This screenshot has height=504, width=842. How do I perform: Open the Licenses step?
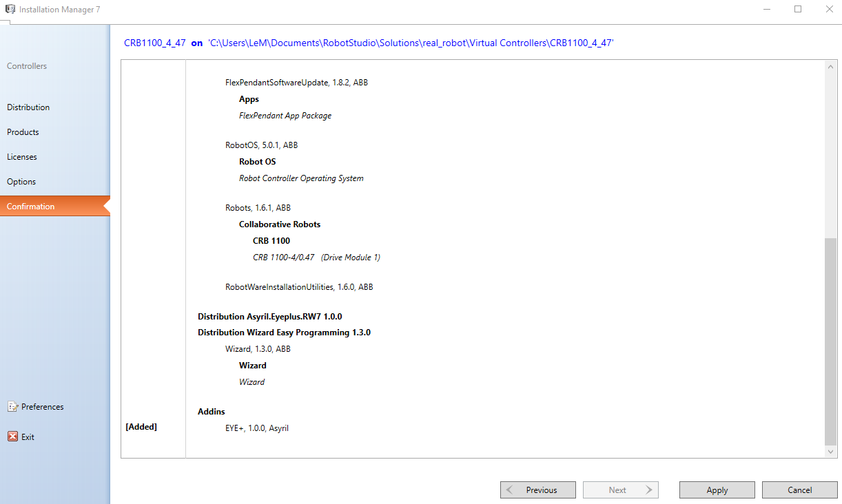[x=22, y=157]
